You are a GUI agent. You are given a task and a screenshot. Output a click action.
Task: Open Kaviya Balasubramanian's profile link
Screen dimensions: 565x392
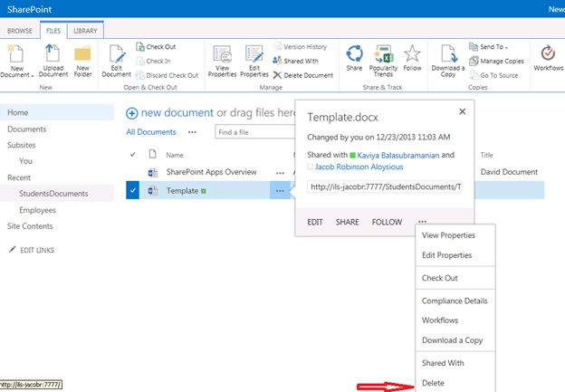coord(398,156)
